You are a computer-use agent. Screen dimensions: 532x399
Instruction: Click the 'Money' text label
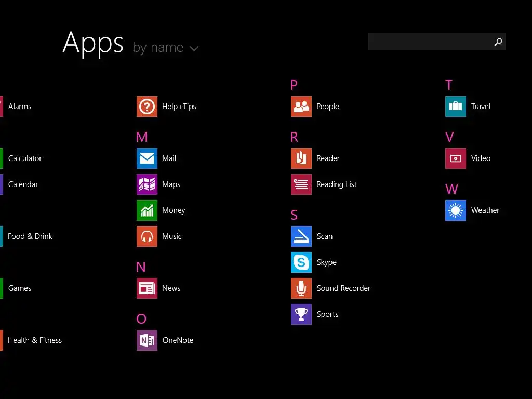point(174,211)
